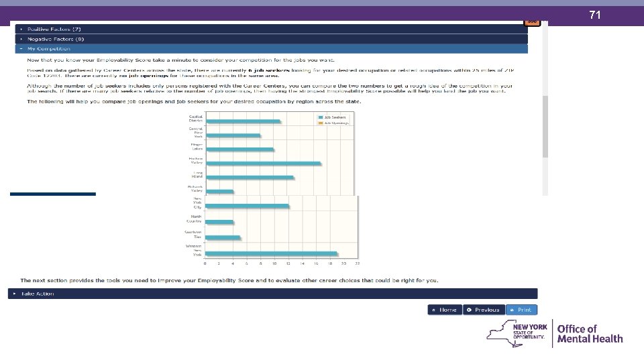Click the Print button's printer icon
Viewport: 644px width, 362px height.
click(x=512, y=310)
